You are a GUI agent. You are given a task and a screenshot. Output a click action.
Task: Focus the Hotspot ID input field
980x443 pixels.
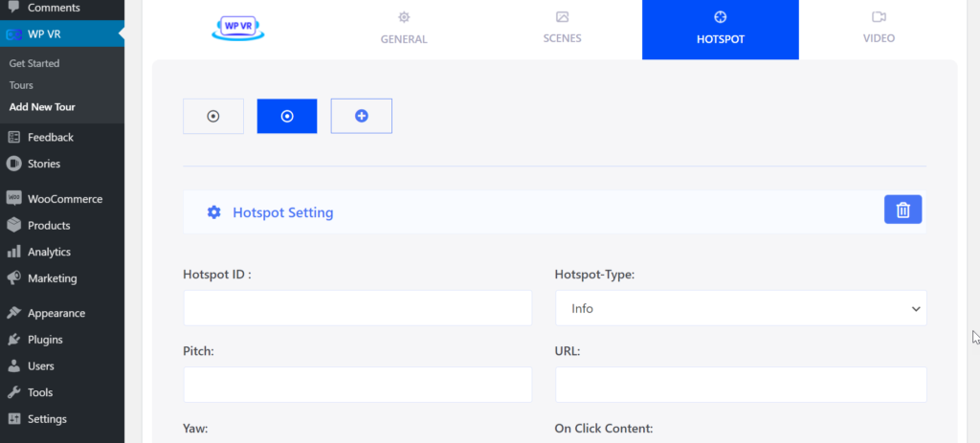tap(358, 308)
